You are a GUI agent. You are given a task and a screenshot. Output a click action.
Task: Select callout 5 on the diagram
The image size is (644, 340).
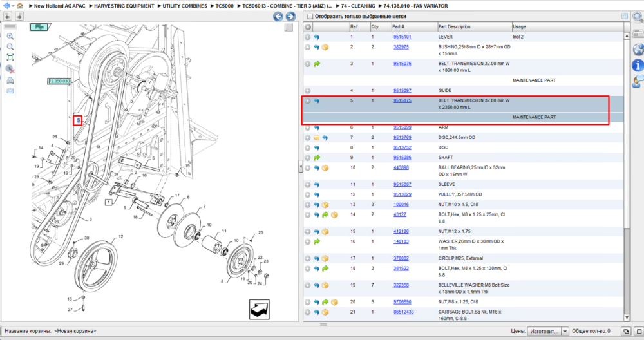[x=78, y=120]
